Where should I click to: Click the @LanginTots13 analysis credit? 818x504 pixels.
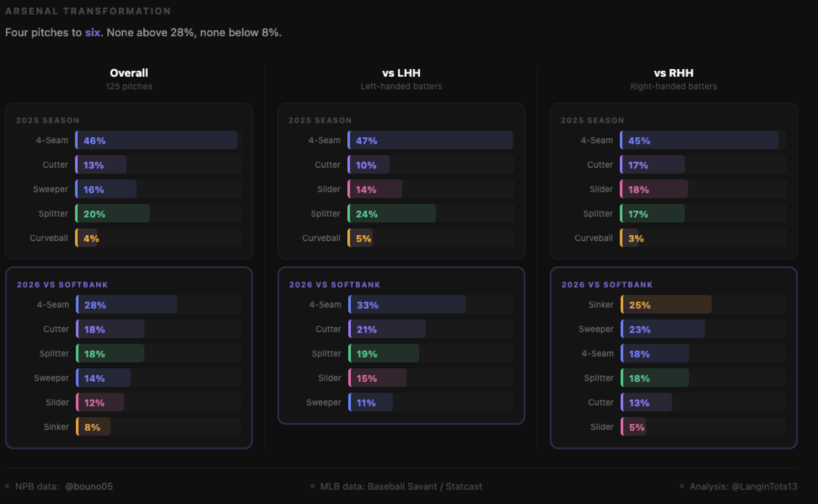764,486
